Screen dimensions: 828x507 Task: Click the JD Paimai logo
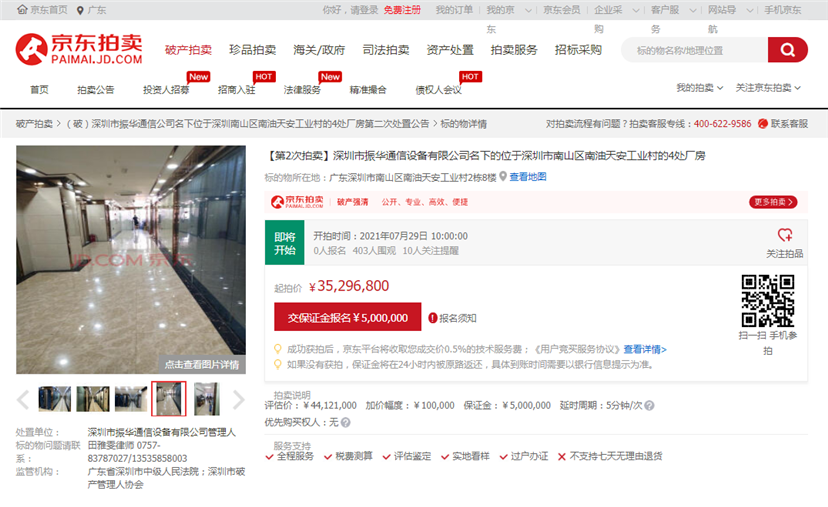[79, 49]
